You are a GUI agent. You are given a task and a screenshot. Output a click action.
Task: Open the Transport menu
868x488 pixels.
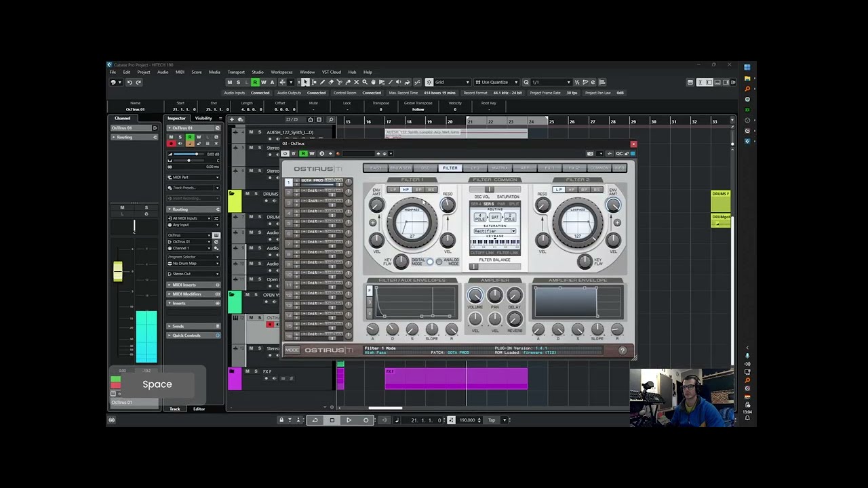(236, 72)
